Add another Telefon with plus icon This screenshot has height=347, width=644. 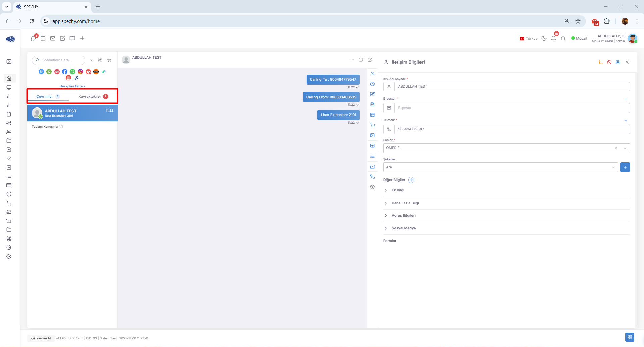click(x=626, y=120)
